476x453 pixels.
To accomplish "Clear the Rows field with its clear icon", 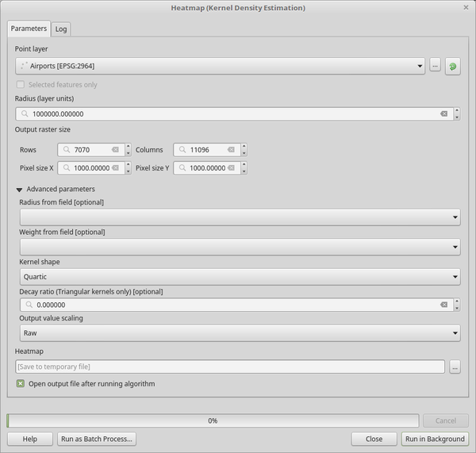I will [x=115, y=149].
